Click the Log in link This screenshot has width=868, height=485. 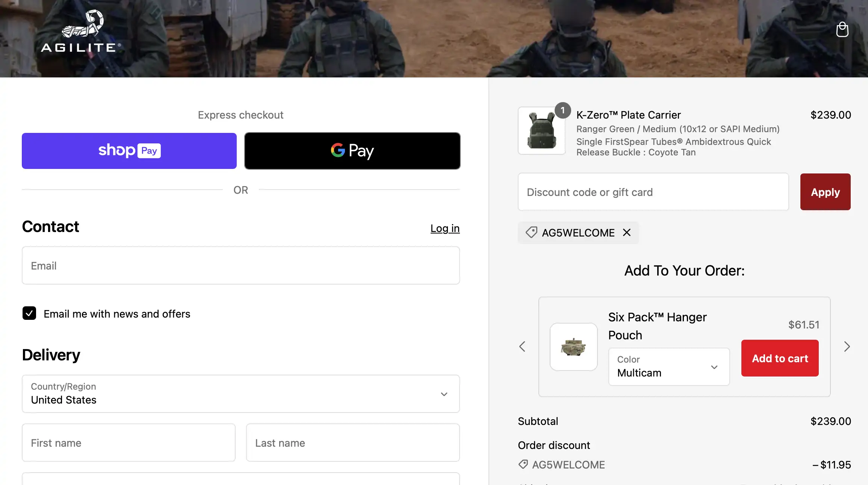(x=445, y=228)
